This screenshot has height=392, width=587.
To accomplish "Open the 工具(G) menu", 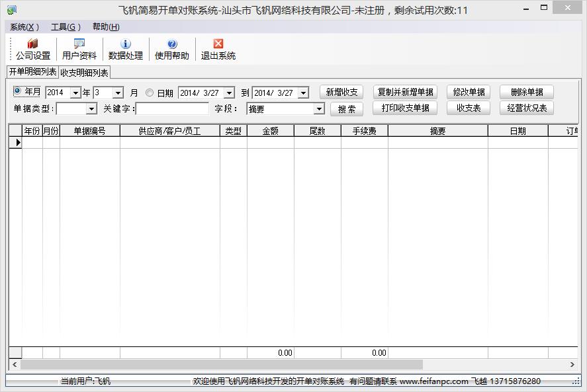I will (66, 27).
